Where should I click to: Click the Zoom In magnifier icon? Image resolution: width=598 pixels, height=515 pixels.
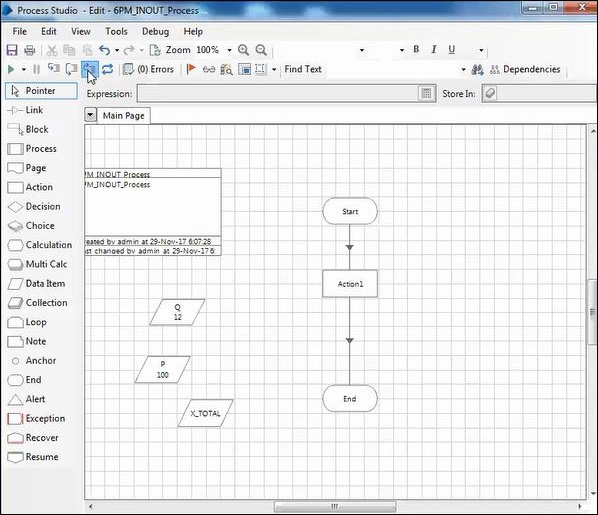[x=243, y=50]
